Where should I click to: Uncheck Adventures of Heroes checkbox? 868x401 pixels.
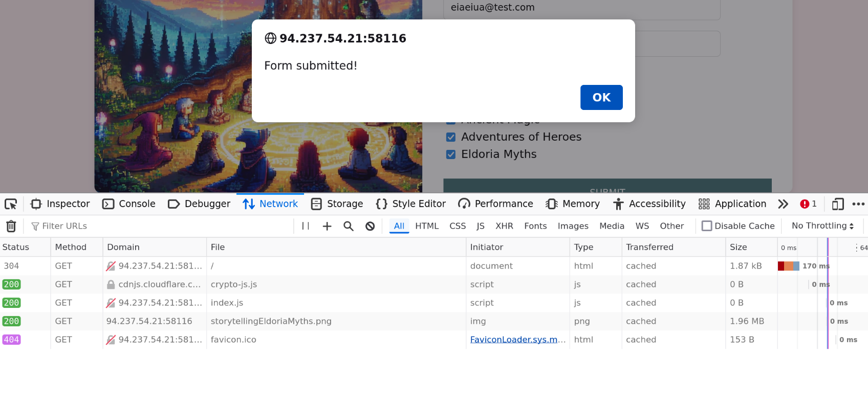pyautogui.click(x=451, y=137)
